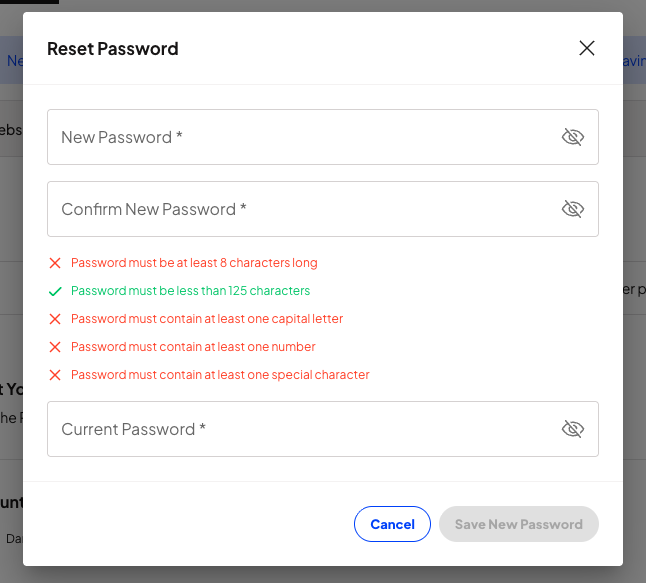Toggle visibility of Confirm New Password
This screenshot has height=583, width=646.
tap(572, 209)
